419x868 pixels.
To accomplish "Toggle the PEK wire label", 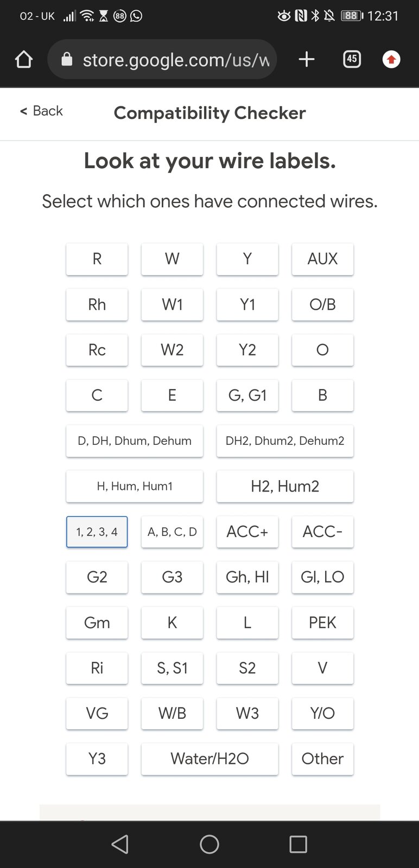I will [x=322, y=622].
